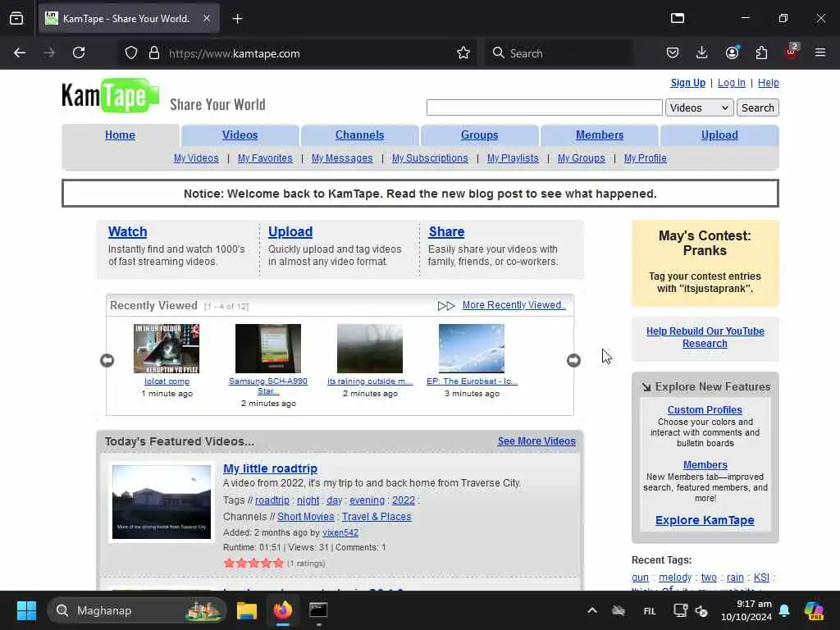The image size is (840, 630).
Task: Click the site security padlock icon
Action: [154, 53]
